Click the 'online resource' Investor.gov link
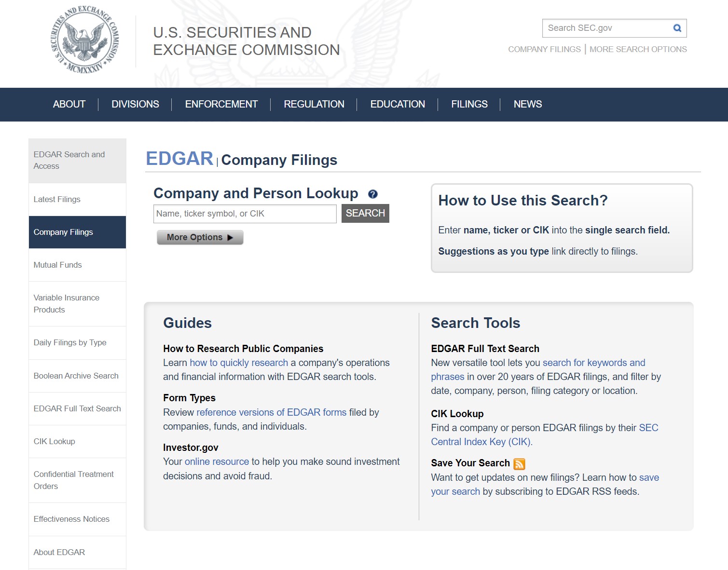Image resolution: width=728 pixels, height=570 pixels. click(217, 461)
